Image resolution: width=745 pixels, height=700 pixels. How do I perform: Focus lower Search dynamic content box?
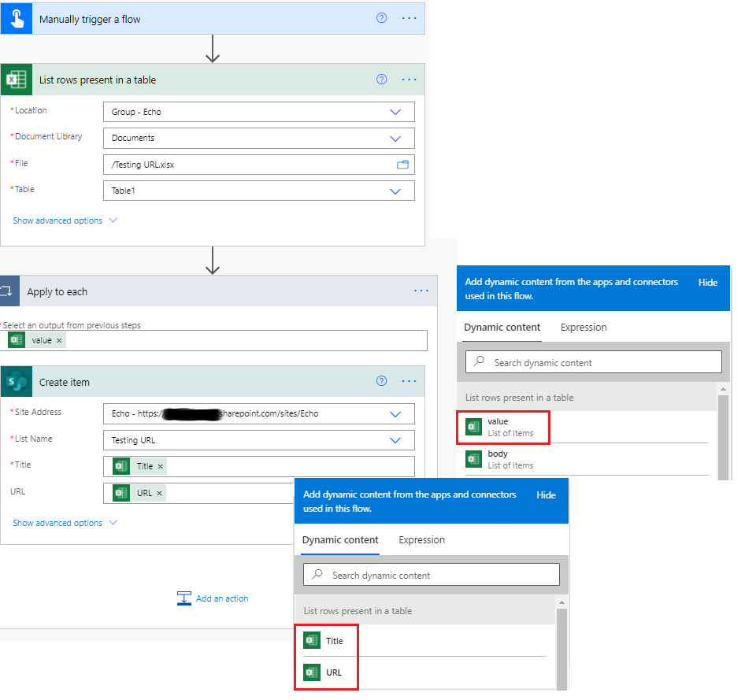tap(432, 575)
